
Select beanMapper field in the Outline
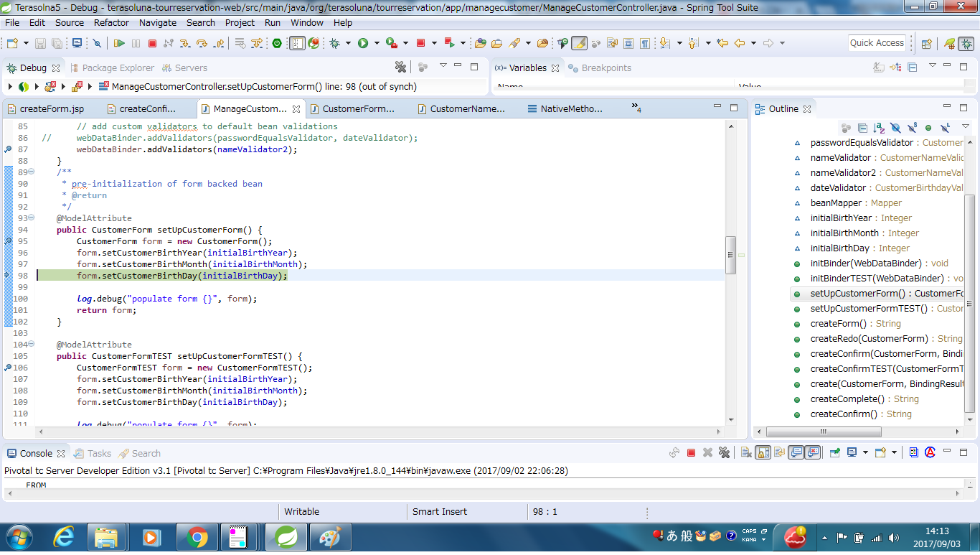coord(847,203)
